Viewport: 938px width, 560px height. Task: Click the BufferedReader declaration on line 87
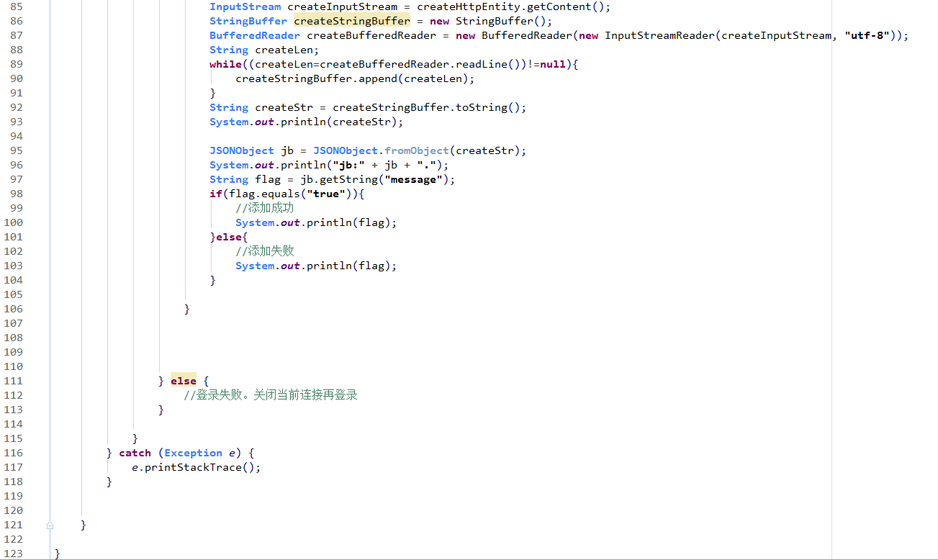coord(254,35)
